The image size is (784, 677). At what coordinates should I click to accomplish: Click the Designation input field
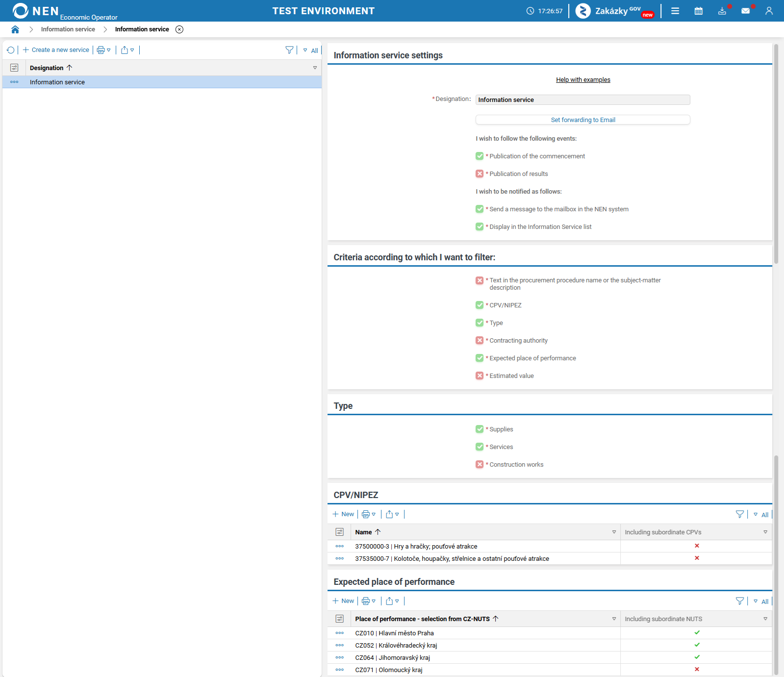point(583,100)
